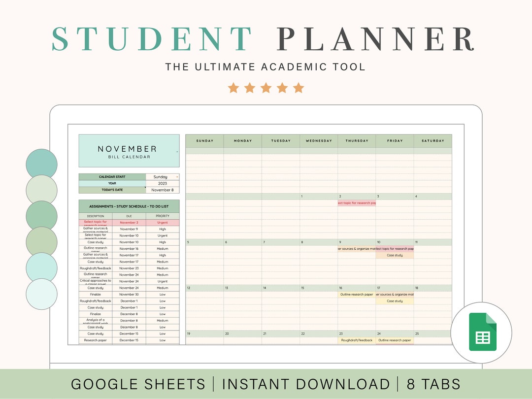Click 'Outline research paper' event on Friday 24
The height and width of the screenshot is (399, 532).
pyautogui.click(x=395, y=340)
